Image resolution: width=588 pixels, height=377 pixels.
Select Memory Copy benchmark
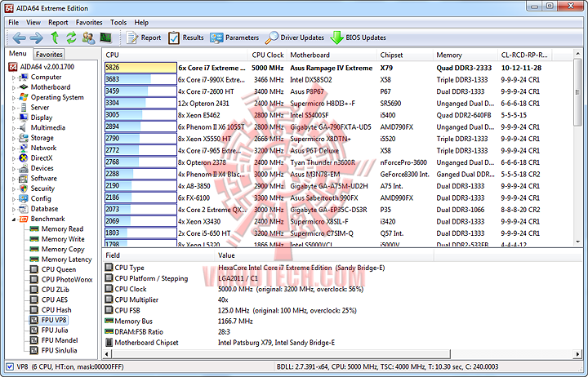point(63,249)
